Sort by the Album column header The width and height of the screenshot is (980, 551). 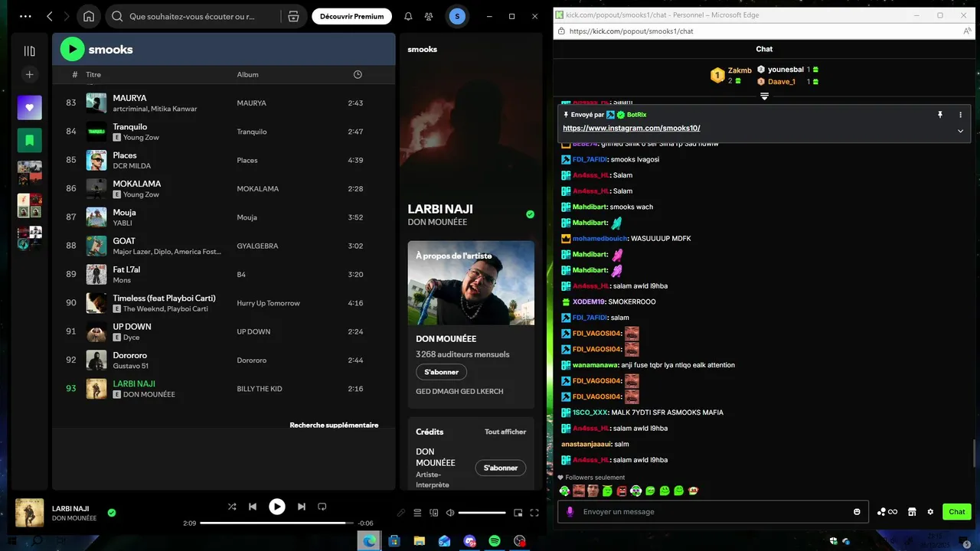(247, 74)
